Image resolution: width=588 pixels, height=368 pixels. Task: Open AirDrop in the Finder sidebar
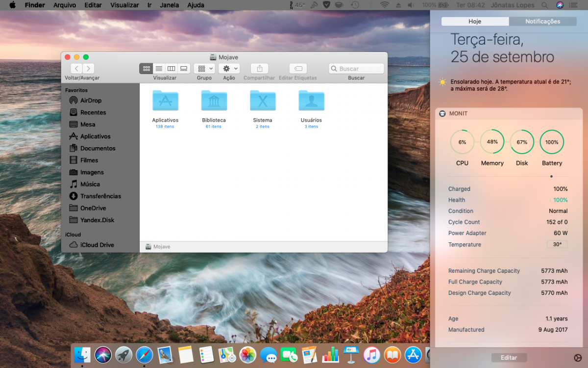click(x=85, y=100)
